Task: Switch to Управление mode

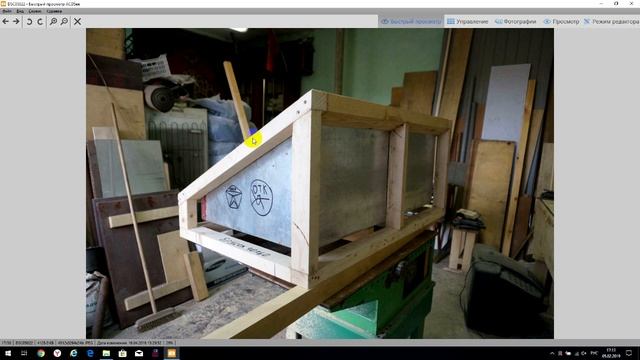Action: 467,22
